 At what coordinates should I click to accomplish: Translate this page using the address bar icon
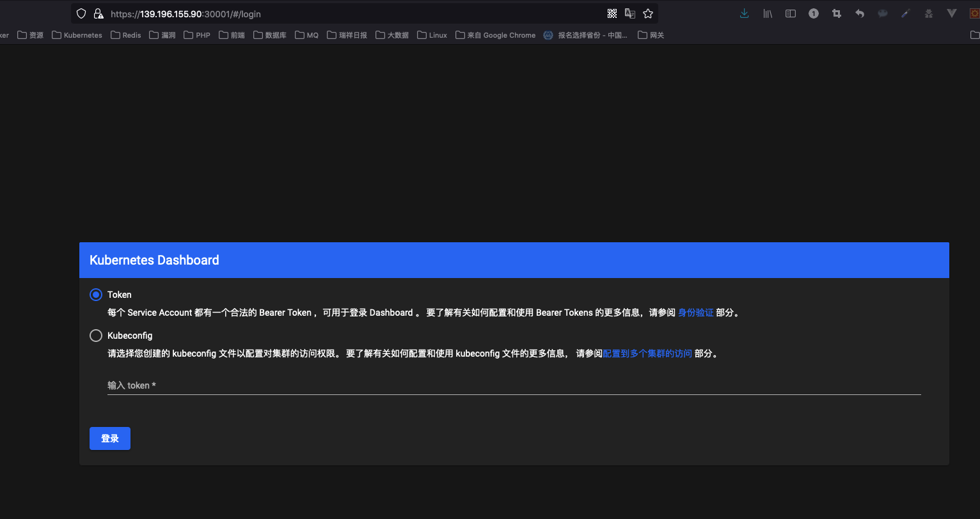630,13
